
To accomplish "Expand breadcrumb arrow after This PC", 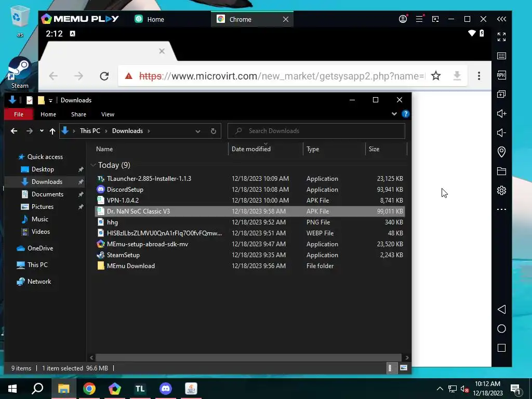I will click(106, 131).
